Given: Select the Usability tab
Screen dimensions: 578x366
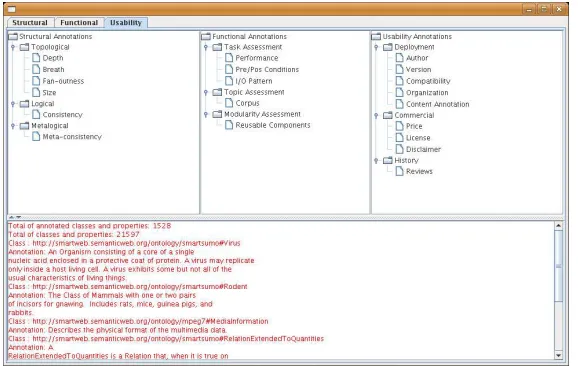Looking at the screenshot, I should pos(126,22).
